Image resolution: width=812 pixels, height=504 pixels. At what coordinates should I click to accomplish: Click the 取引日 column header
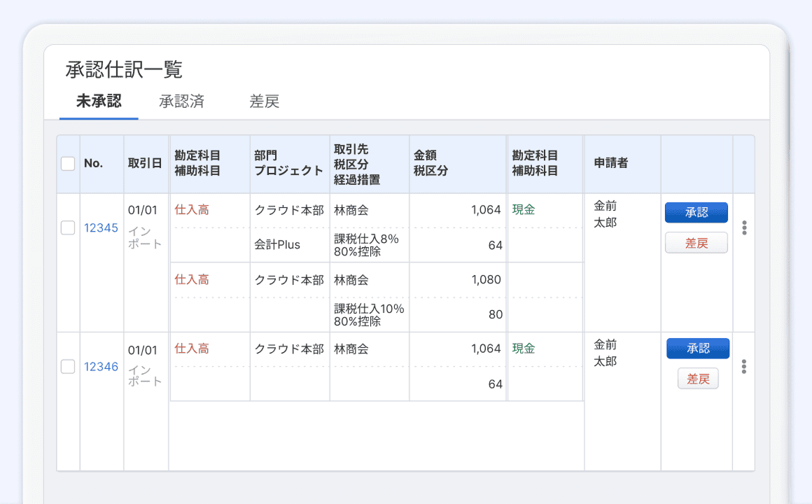click(145, 164)
